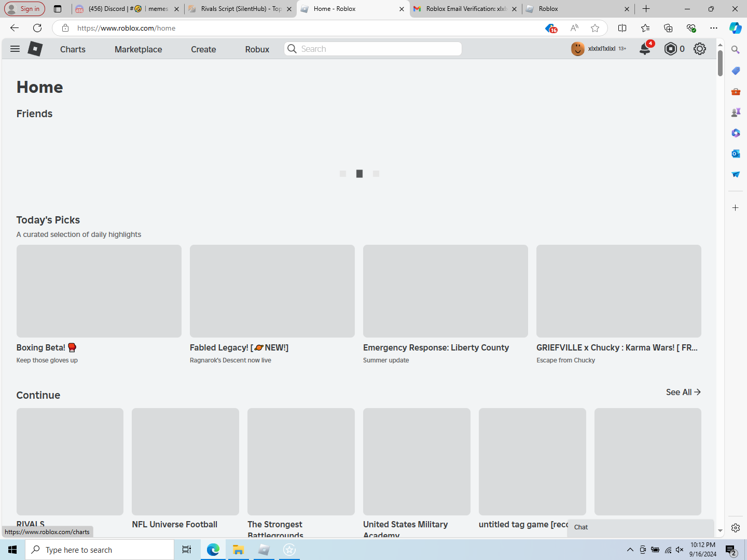Open Outlook in the sidebar

[x=736, y=153]
